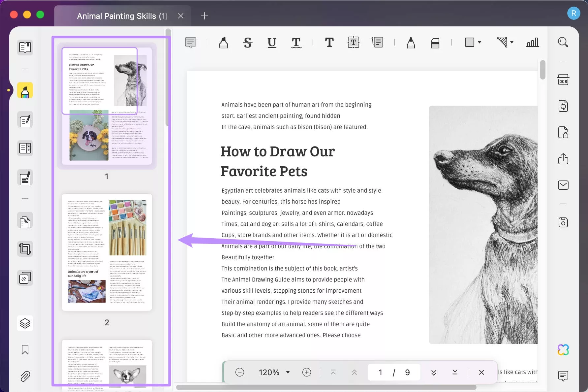The height and width of the screenshot is (392, 588).
Task: Open the Crop Pages sidebar icon
Action: click(25, 249)
